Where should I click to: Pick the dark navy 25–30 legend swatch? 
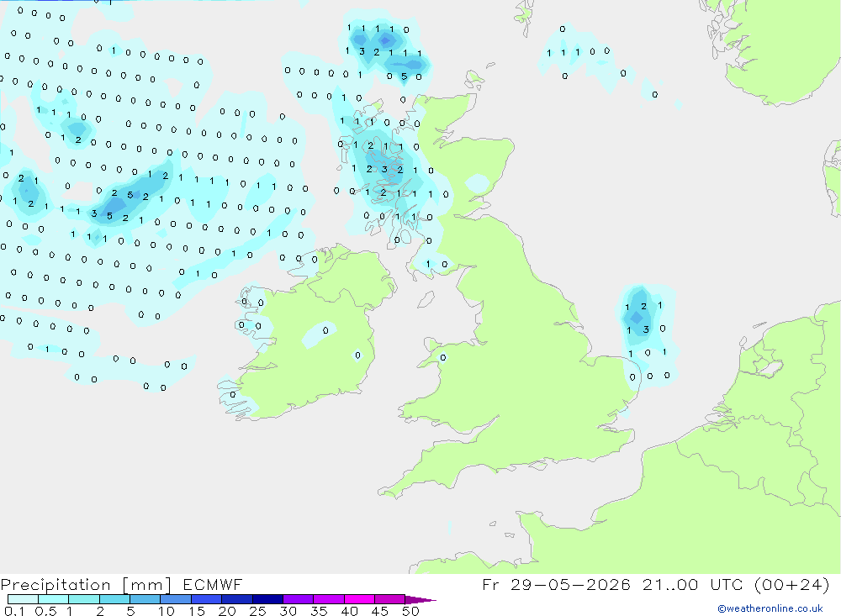267,599
